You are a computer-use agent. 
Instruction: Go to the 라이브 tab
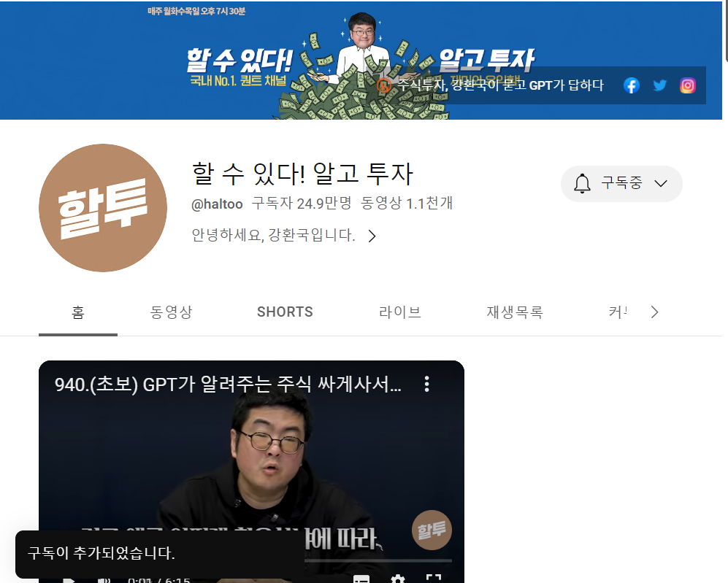click(x=399, y=312)
